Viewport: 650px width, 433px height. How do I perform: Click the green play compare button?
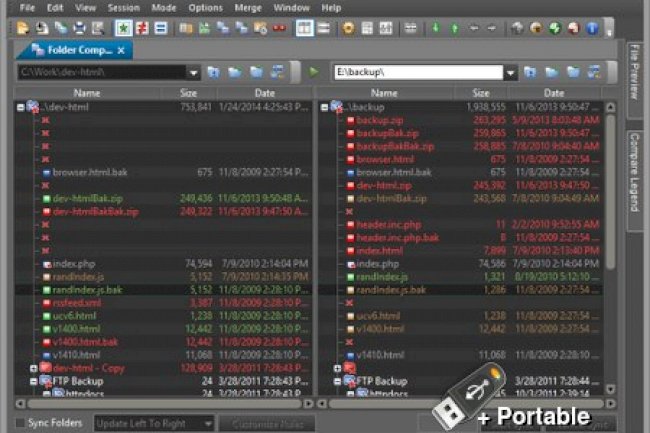click(x=314, y=72)
